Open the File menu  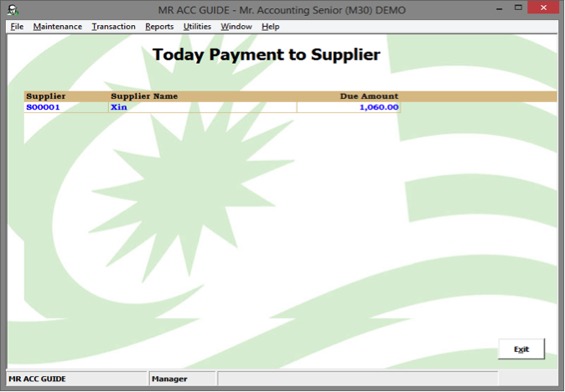coord(17,27)
